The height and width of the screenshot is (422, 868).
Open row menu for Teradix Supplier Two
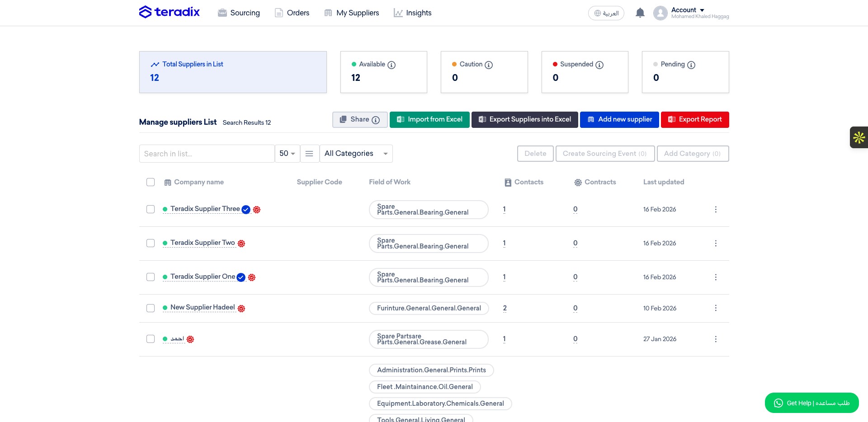click(x=716, y=243)
